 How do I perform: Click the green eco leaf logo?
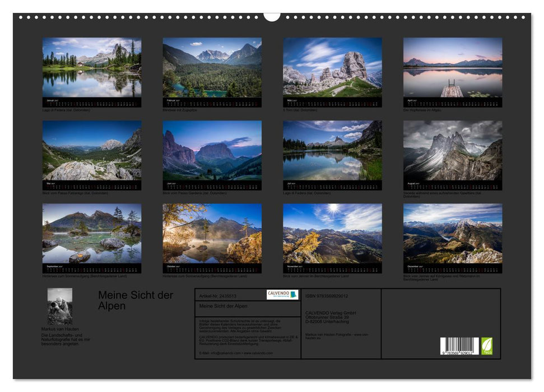pyautogui.click(x=487, y=346)
